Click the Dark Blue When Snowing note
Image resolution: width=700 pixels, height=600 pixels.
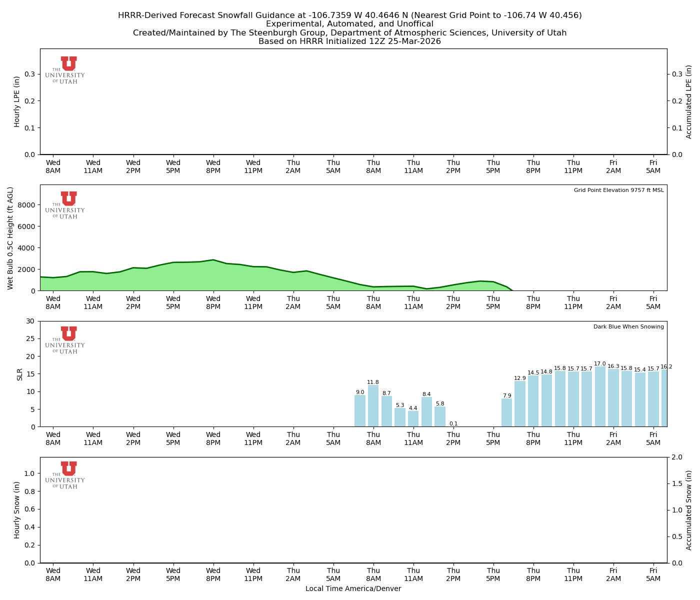click(628, 327)
